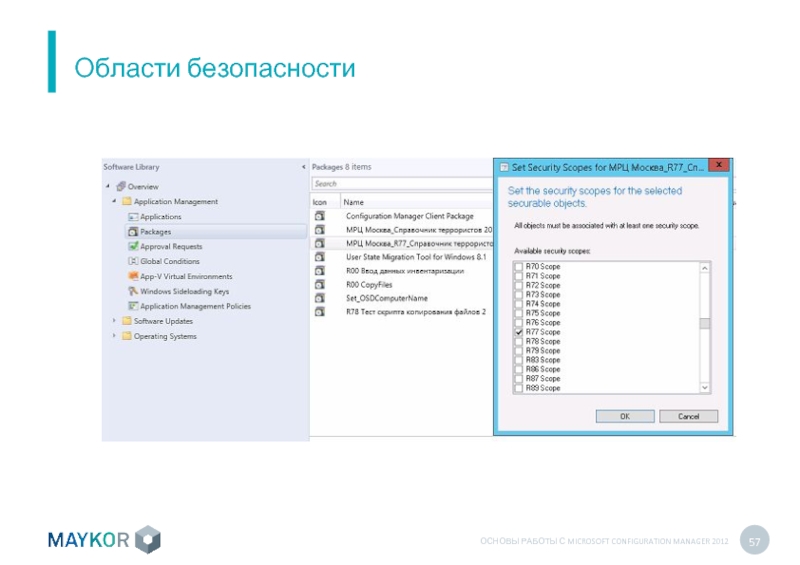
Task: Collapse the Software Library navigation pane
Action: (x=304, y=167)
